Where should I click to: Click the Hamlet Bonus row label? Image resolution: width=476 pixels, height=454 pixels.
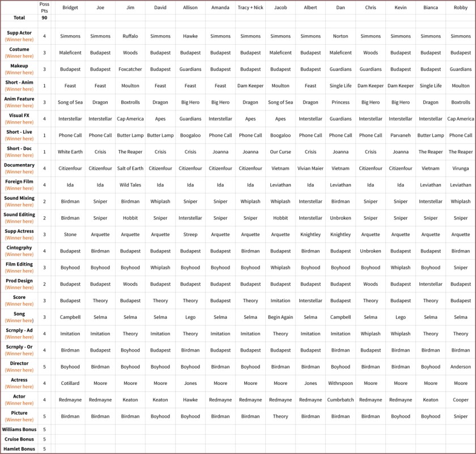[x=19, y=449]
